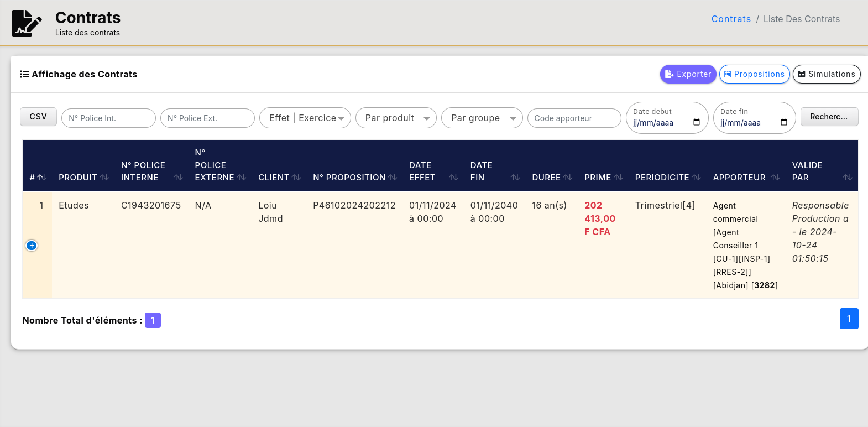This screenshot has height=427, width=868.
Task: Open the Effet | Exercice dropdown
Action: (x=305, y=118)
